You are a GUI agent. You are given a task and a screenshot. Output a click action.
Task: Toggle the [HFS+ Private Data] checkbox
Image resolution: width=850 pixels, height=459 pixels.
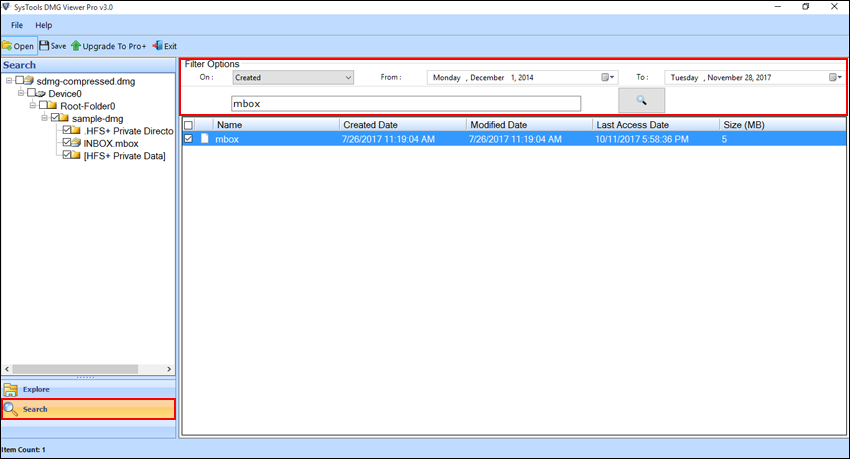[x=67, y=155]
